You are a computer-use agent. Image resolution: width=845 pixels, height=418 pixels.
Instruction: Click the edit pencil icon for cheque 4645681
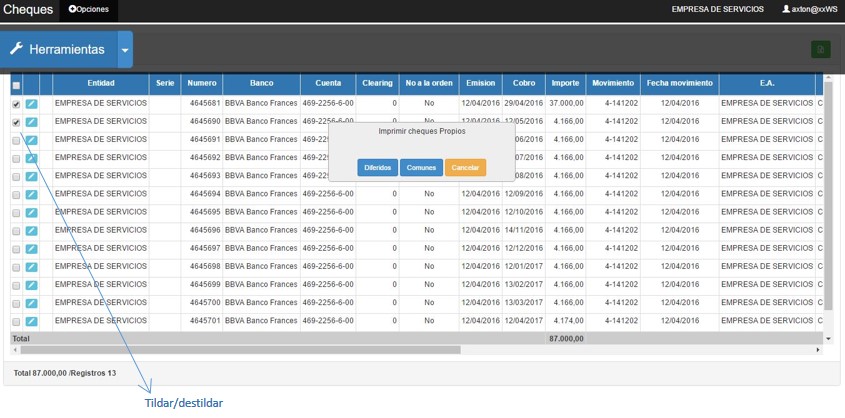pos(31,104)
